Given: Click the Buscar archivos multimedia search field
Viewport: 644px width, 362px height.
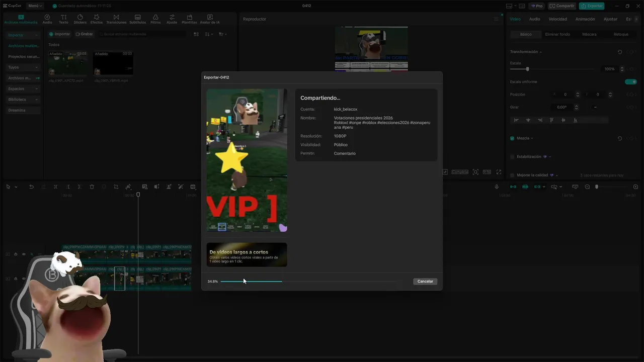Looking at the screenshot, I should [143, 34].
